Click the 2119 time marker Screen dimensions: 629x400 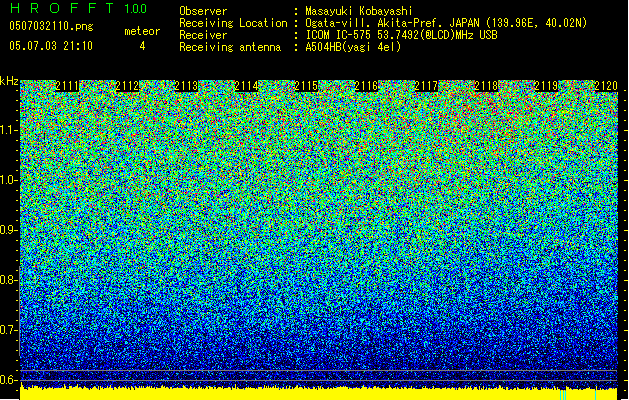546,86
